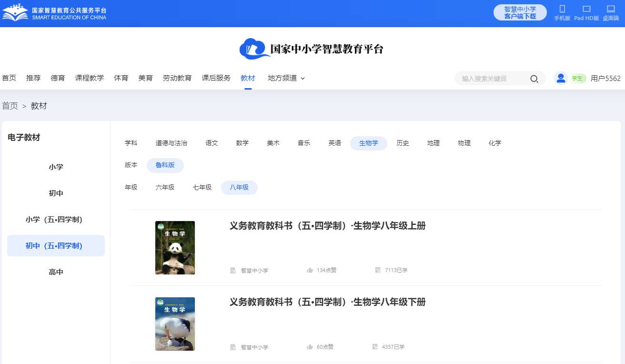
Task: Expand the 地方频道 dropdown
Action: [x=286, y=78]
